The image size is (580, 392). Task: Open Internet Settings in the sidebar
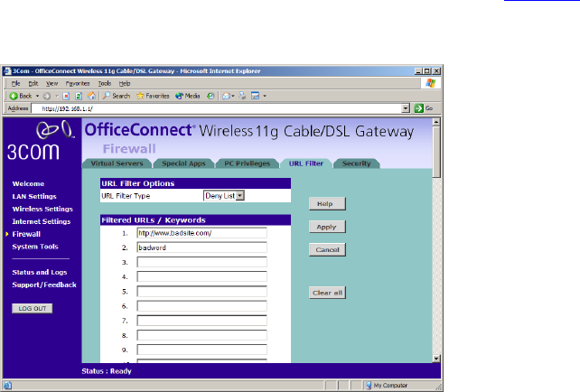41,221
